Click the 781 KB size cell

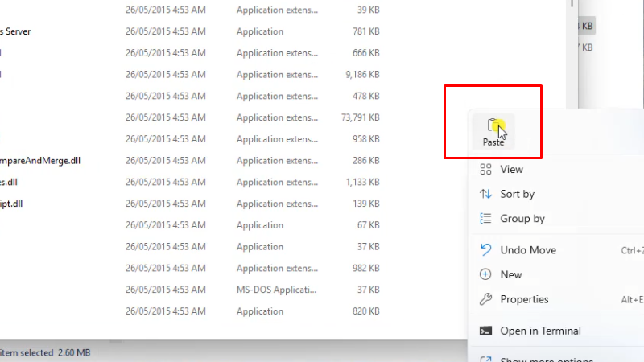click(366, 31)
